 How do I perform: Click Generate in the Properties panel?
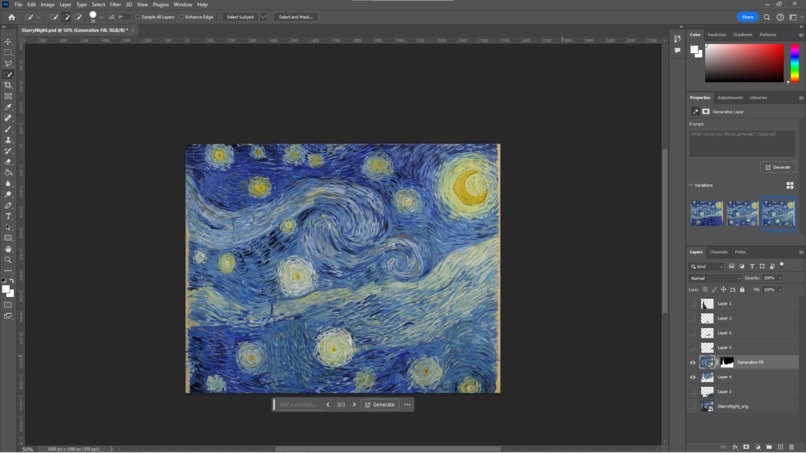(778, 167)
